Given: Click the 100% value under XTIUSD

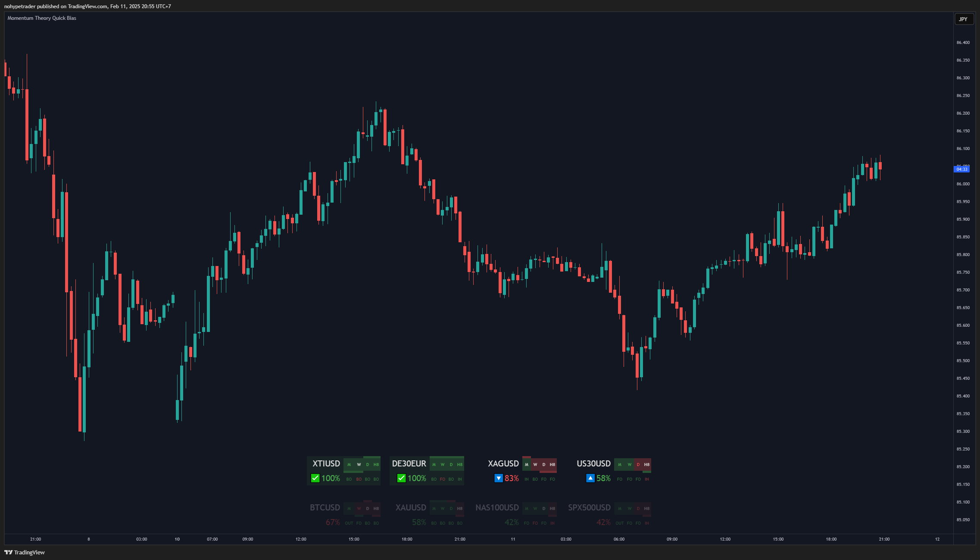Looking at the screenshot, I should [x=331, y=478].
